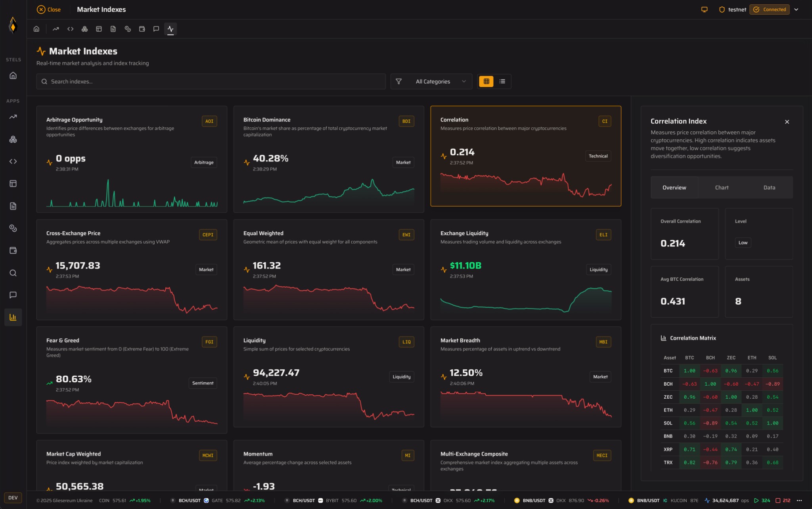Open the trending markets icon in the sidebar
This screenshot has height=509, width=812.
[13, 117]
